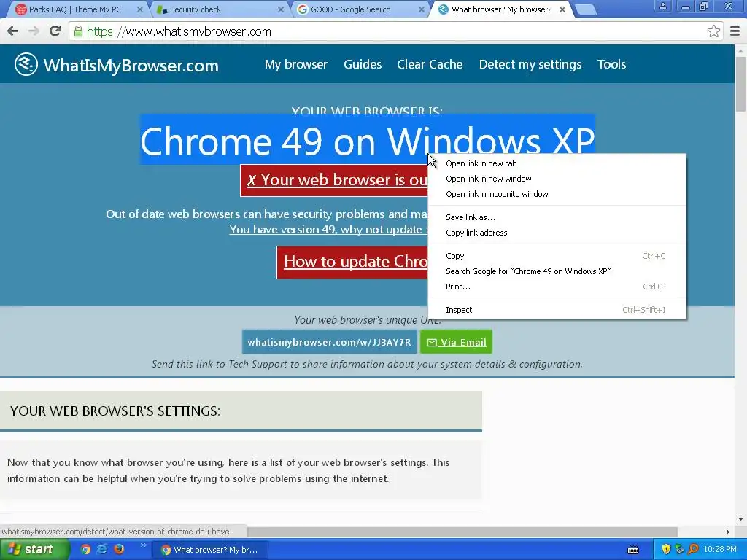This screenshot has height=560, width=747.
Task: Choose Print from context menu
Action: click(x=557, y=286)
